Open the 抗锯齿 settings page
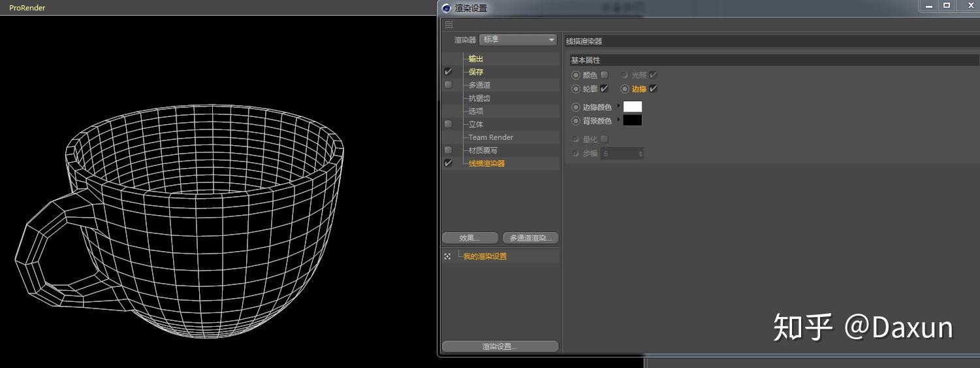Viewport: 980px width, 368px height. coord(479,98)
